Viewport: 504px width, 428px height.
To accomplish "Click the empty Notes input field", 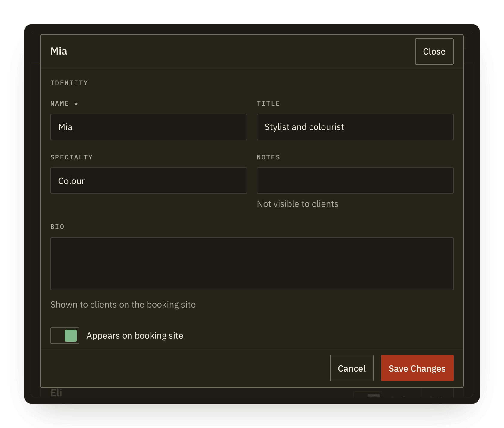I will pyautogui.click(x=355, y=180).
